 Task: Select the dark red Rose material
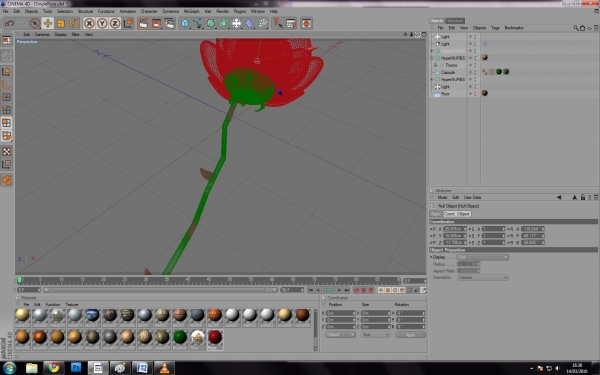[x=215, y=338]
